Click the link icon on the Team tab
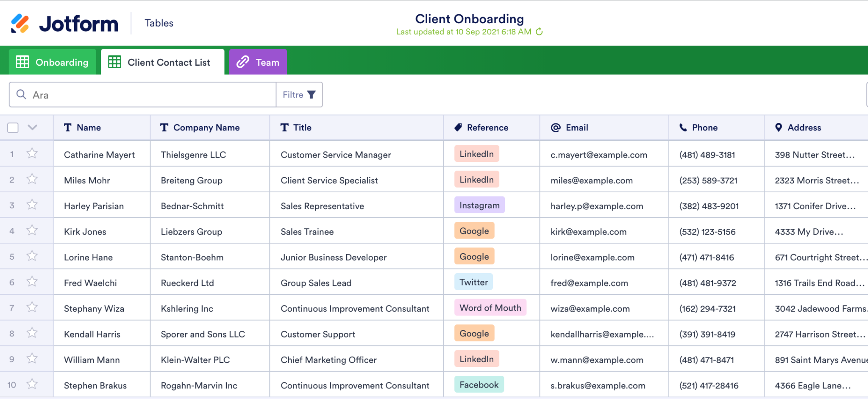This screenshot has width=868, height=399. click(242, 62)
